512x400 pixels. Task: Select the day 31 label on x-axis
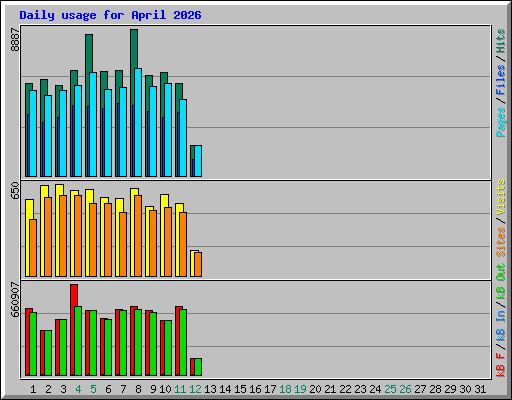tap(480, 389)
